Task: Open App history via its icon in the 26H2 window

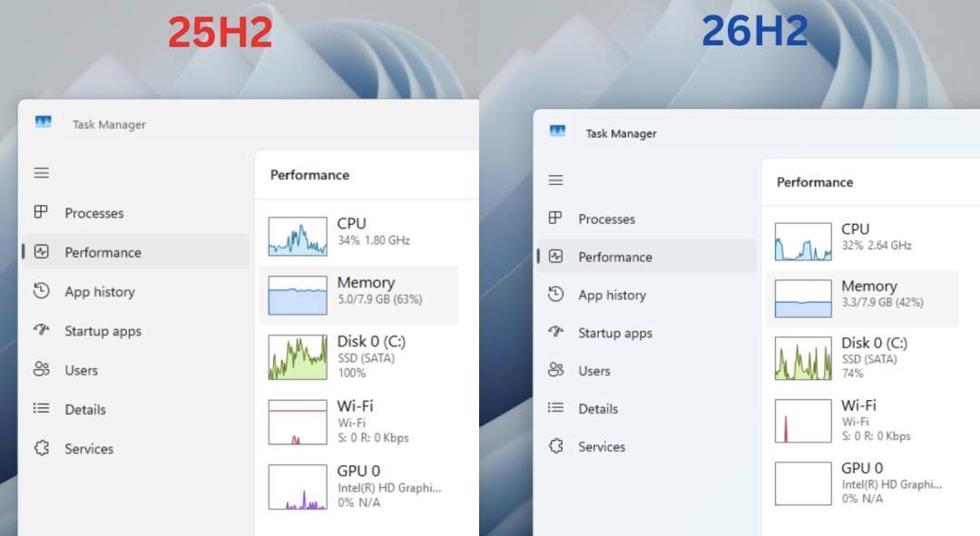Action: (555, 294)
